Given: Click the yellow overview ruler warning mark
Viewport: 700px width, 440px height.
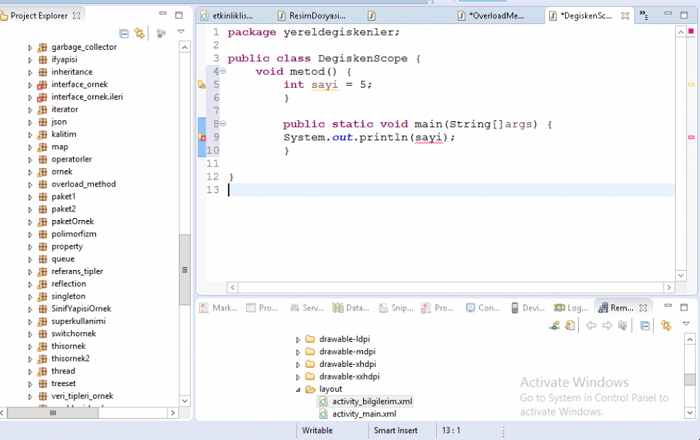Looking at the screenshot, I should pos(691,85).
